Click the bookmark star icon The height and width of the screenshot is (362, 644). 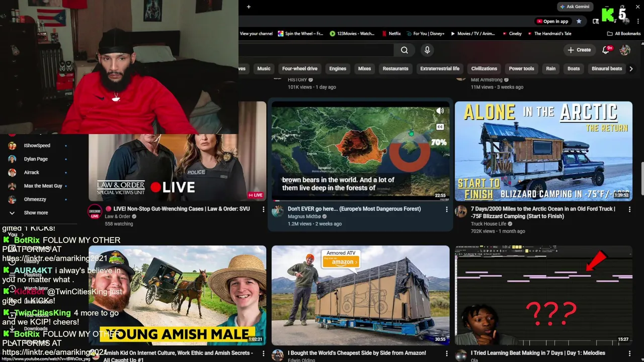579,21
